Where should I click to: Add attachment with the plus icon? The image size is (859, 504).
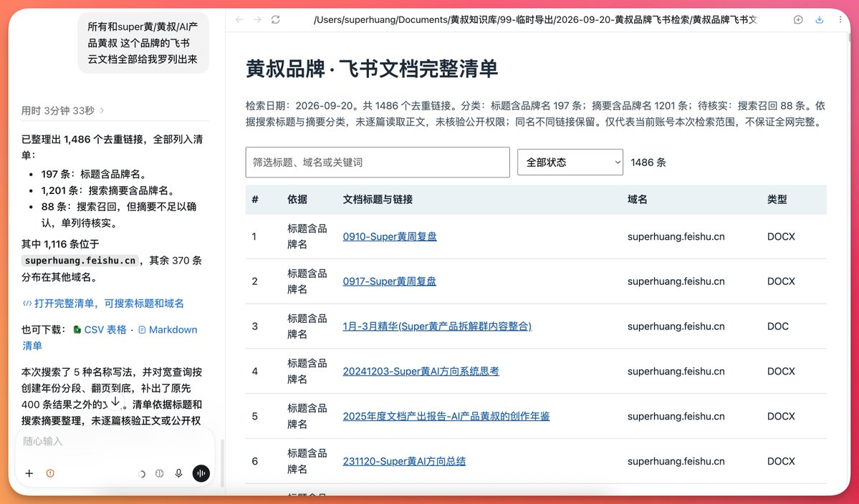[29, 473]
